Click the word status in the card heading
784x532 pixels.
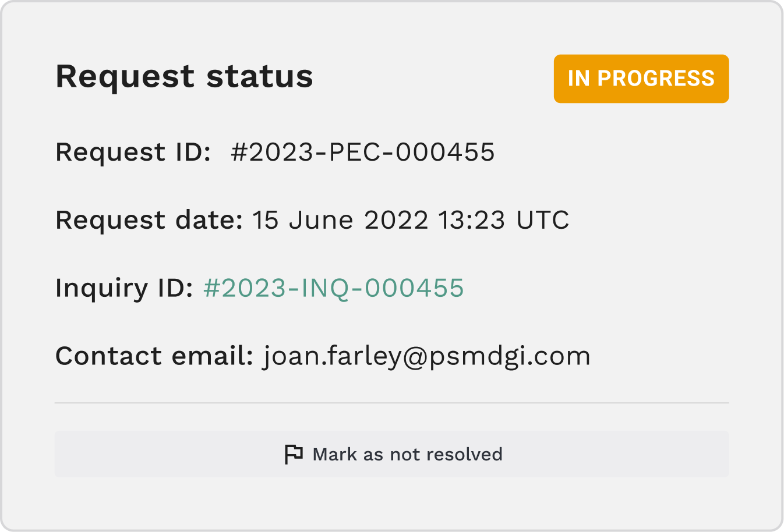click(260, 76)
